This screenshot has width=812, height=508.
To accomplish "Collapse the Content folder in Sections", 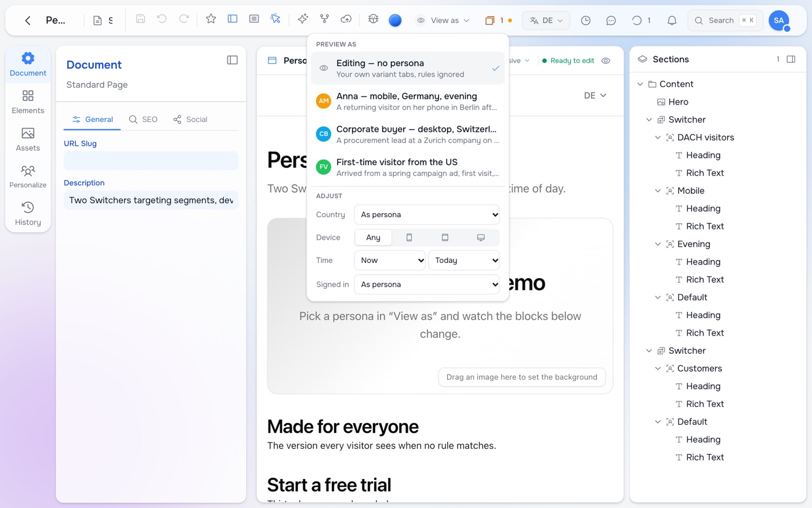I will [x=640, y=84].
